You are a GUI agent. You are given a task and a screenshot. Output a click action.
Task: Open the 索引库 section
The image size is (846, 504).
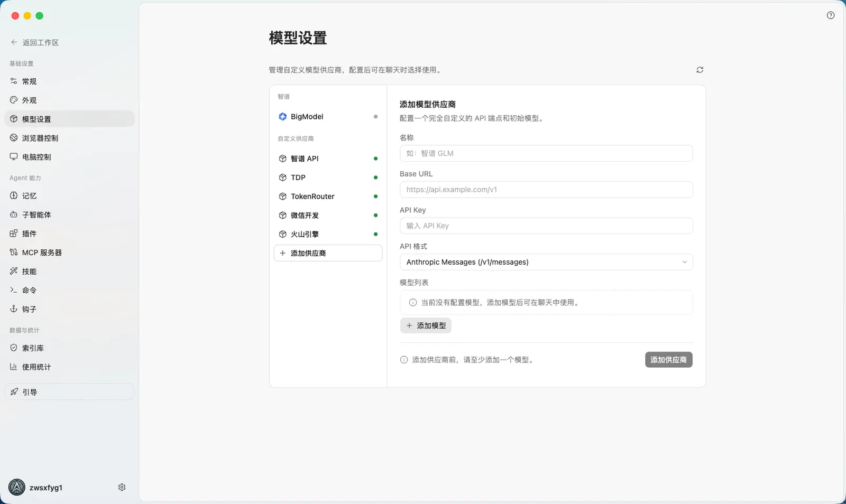(69, 348)
